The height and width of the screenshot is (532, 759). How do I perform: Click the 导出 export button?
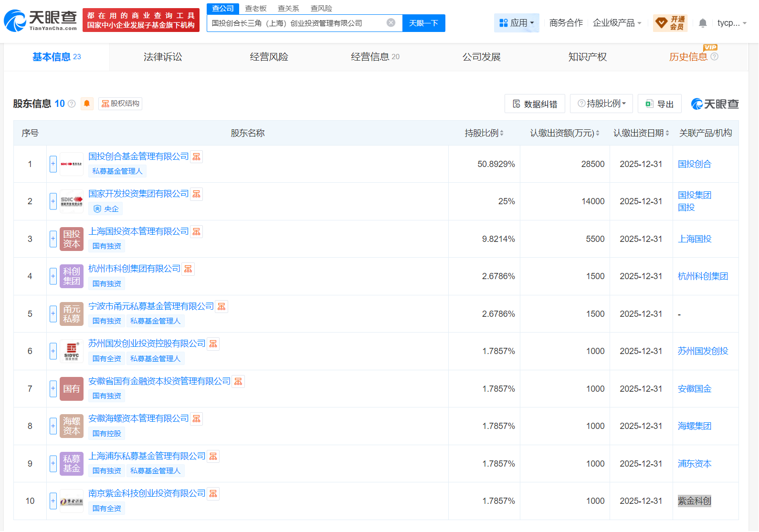point(660,104)
